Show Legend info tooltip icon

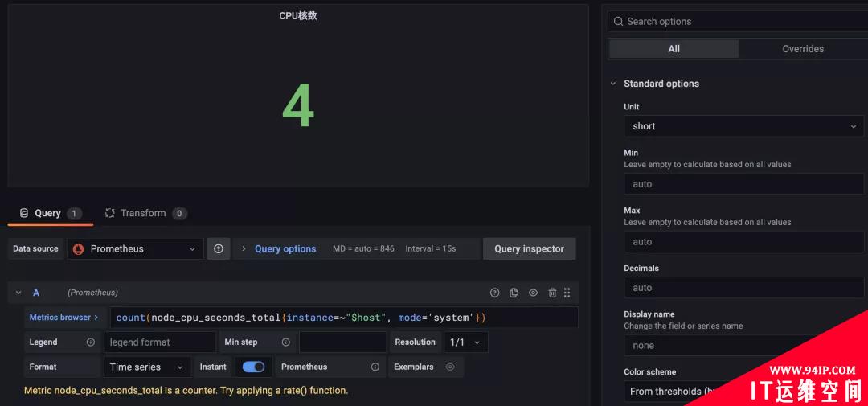[x=91, y=342]
